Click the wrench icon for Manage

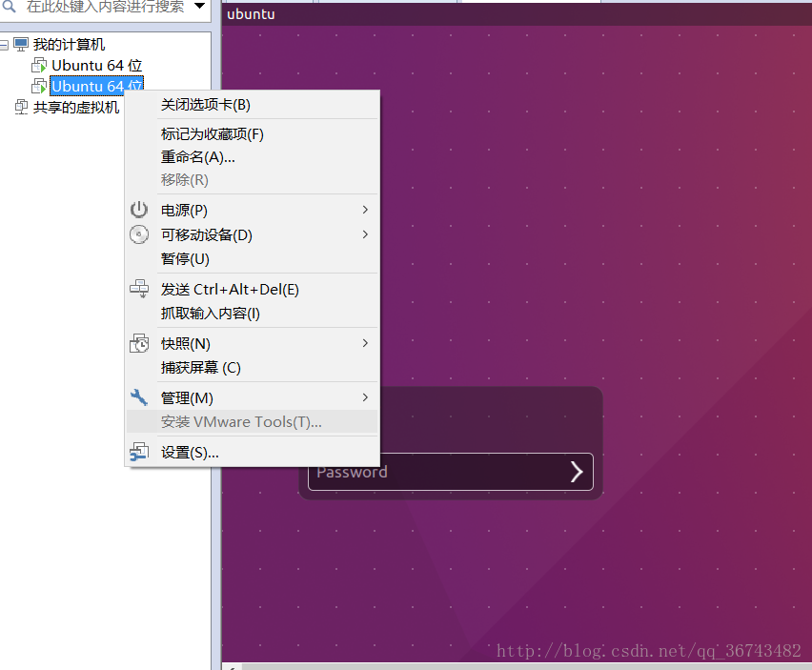click(x=139, y=397)
